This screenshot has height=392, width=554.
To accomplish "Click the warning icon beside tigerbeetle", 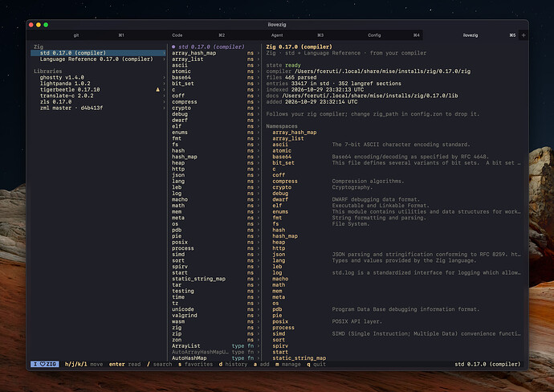I will click(158, 90).
